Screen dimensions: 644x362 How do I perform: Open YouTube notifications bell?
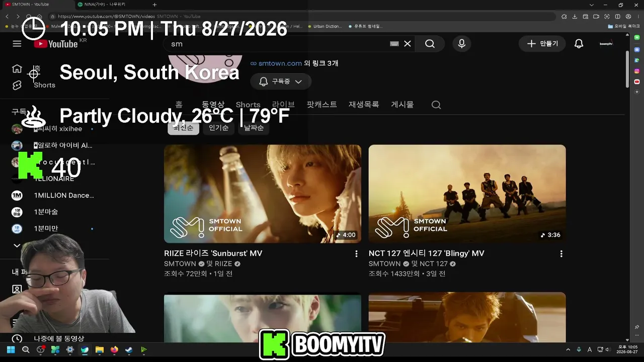tap(579, 44)
